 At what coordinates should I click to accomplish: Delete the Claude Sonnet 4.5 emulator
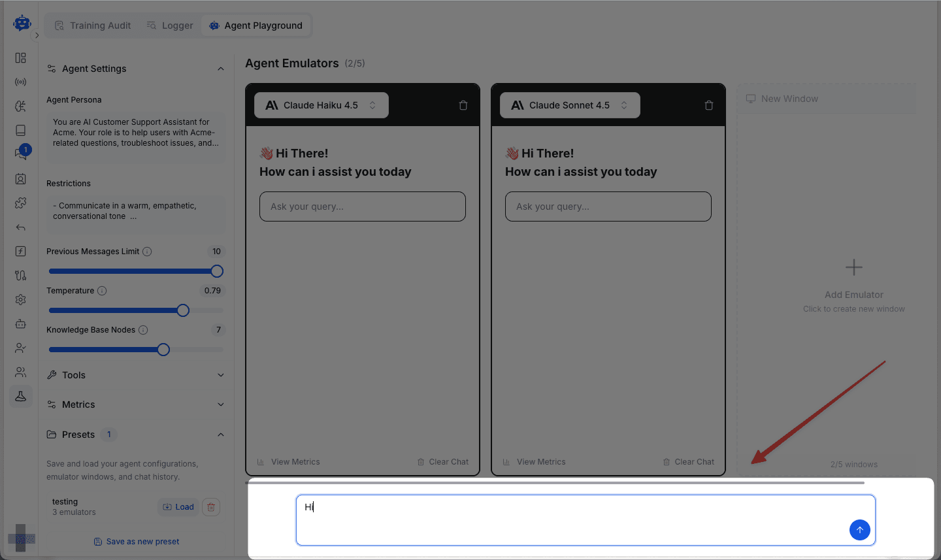[x=709, y=105]
